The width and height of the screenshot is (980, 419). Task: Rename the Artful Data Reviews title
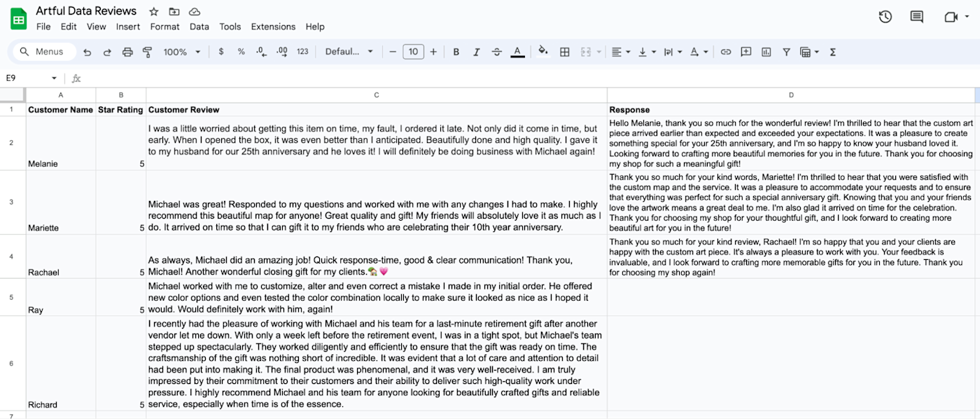coord(87,11)
